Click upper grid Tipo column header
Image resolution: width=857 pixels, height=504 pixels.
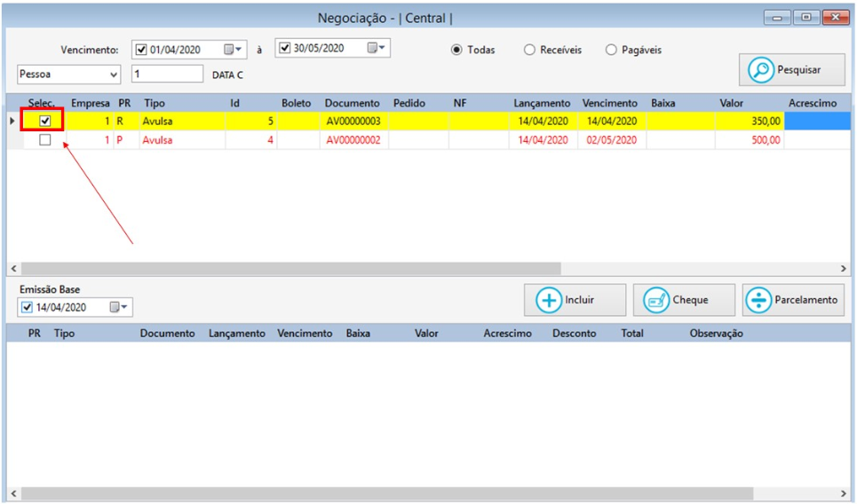(155, 103)
